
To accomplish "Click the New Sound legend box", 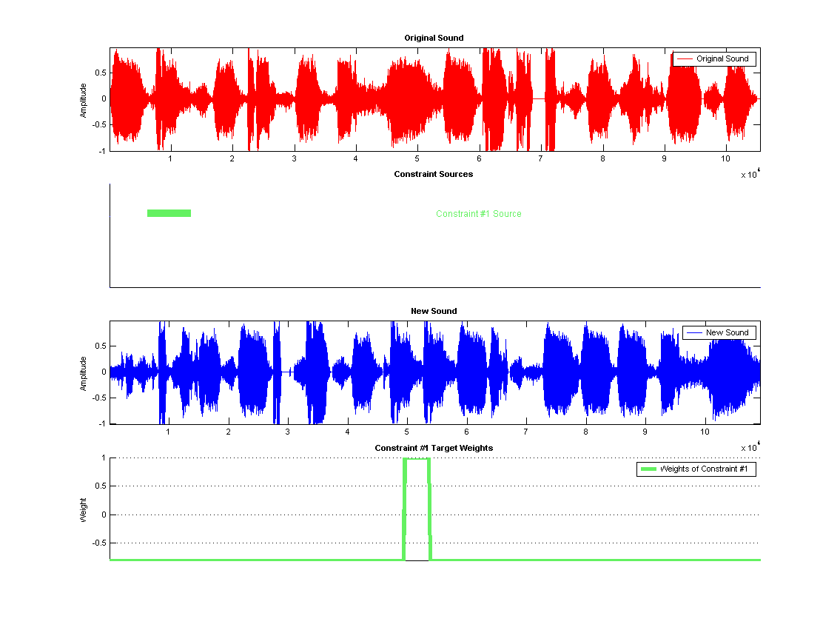I will click(719, 332).
